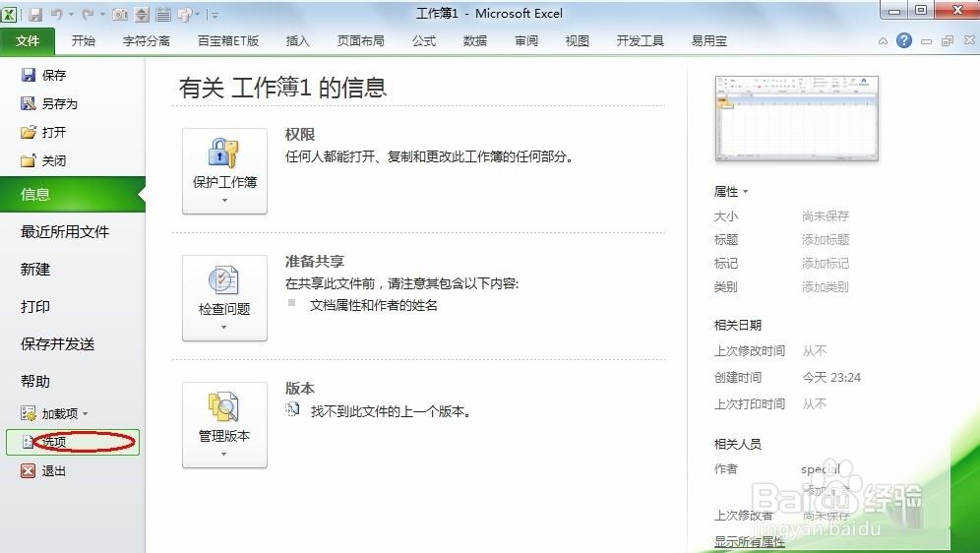Open the 打印 backstage section
Screen dimensions: 980x553
click(35, 307)
